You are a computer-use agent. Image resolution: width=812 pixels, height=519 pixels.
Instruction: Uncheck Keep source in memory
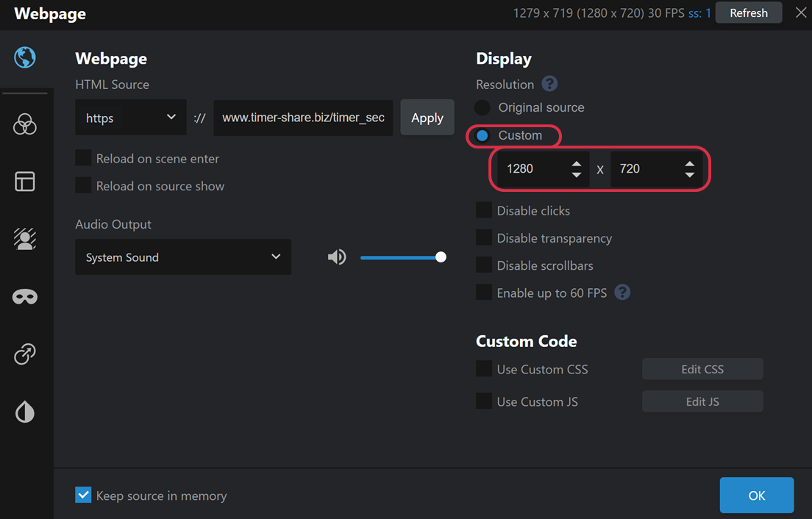pos(84,495)
